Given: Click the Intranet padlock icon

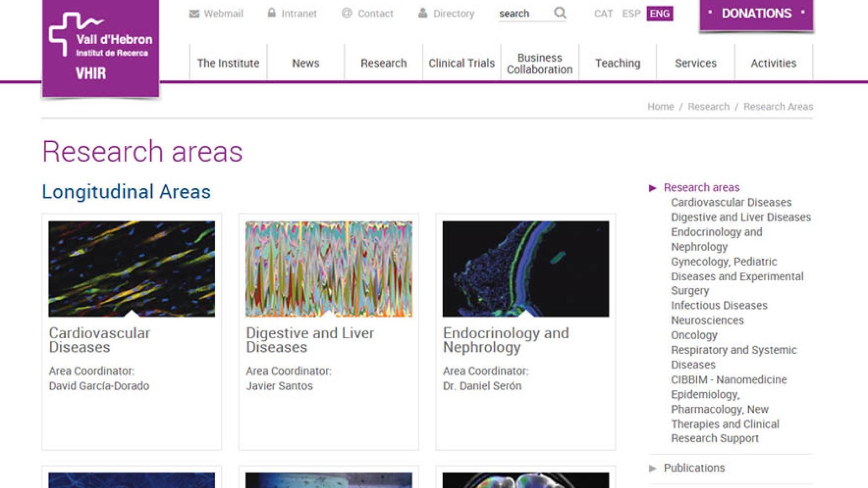Looking at the screenshot, I should [272, 13].
